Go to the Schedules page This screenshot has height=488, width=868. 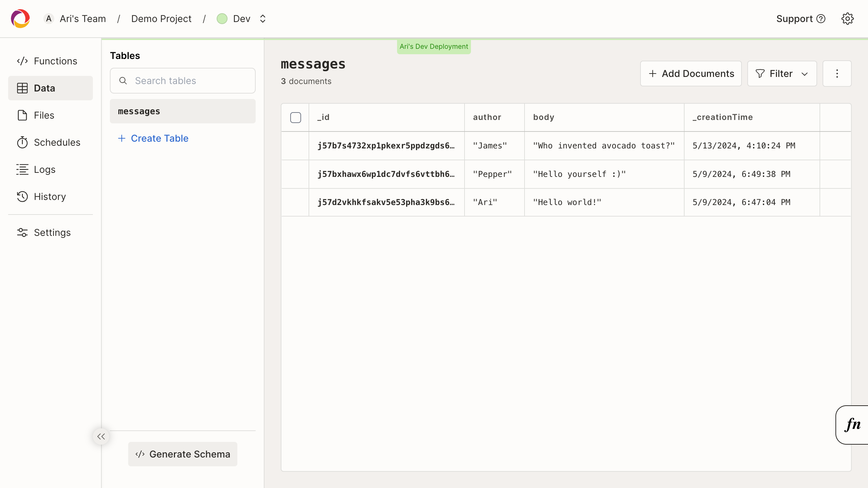50,142
